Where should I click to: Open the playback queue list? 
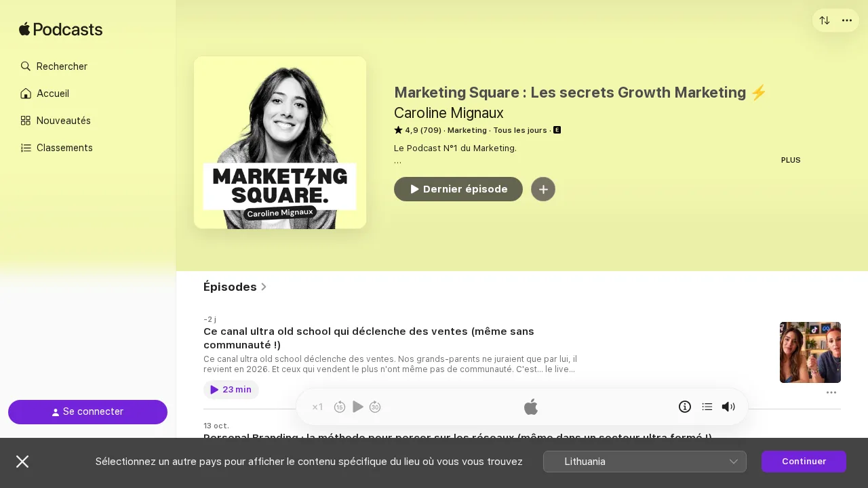coord(707,407)
